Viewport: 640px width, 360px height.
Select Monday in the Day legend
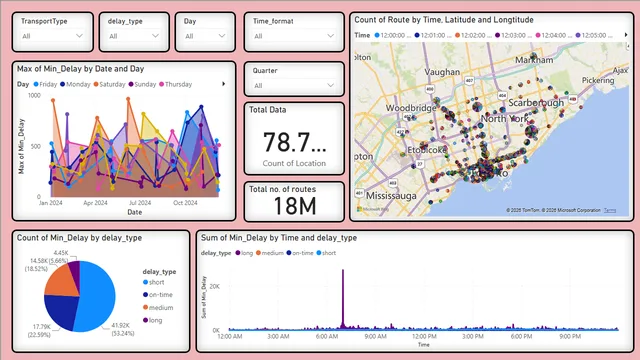click(x=75, y=84)
